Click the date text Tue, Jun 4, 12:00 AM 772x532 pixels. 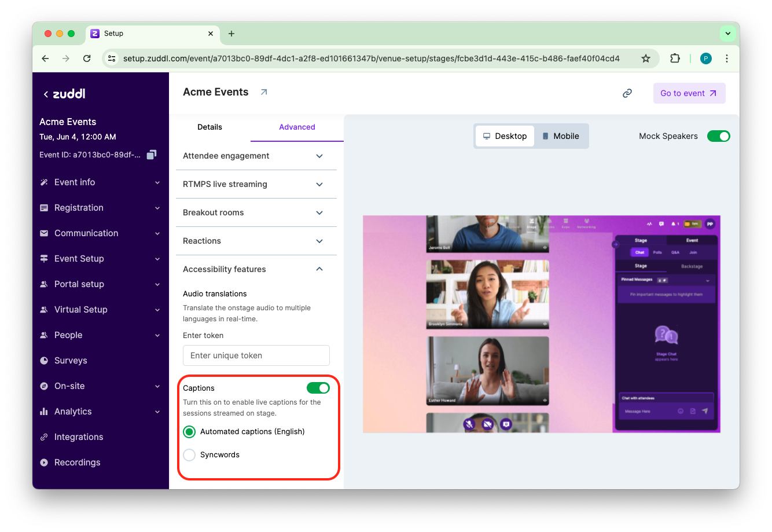(x=78, y=137)
